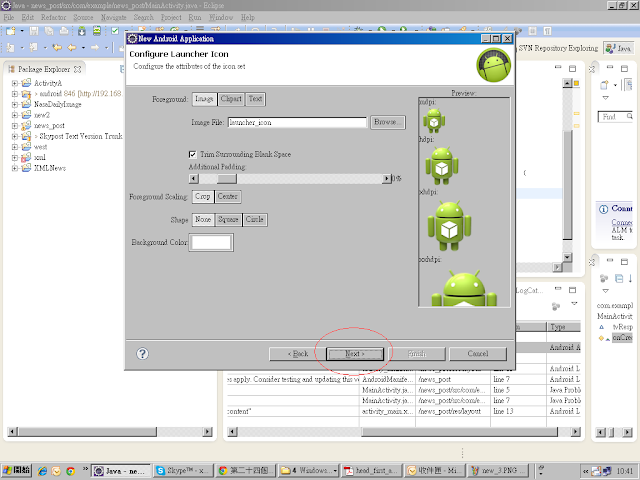Set Shape to Circle

pos(255,220)
